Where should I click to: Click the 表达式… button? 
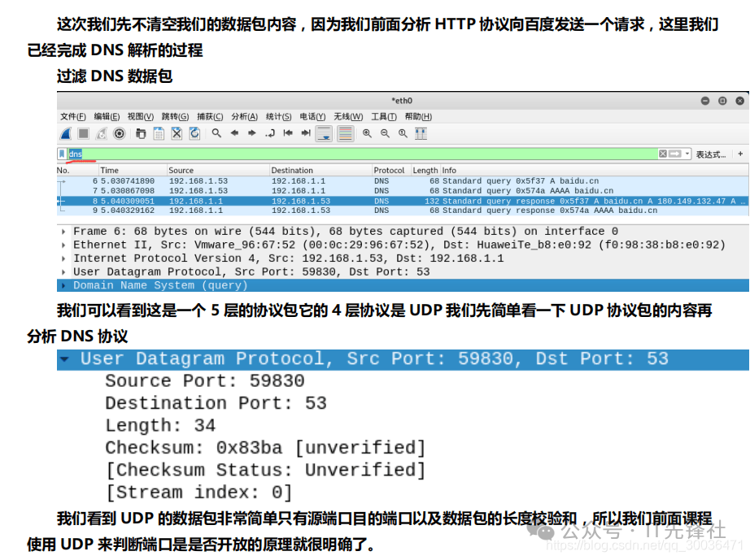point(710,154)
